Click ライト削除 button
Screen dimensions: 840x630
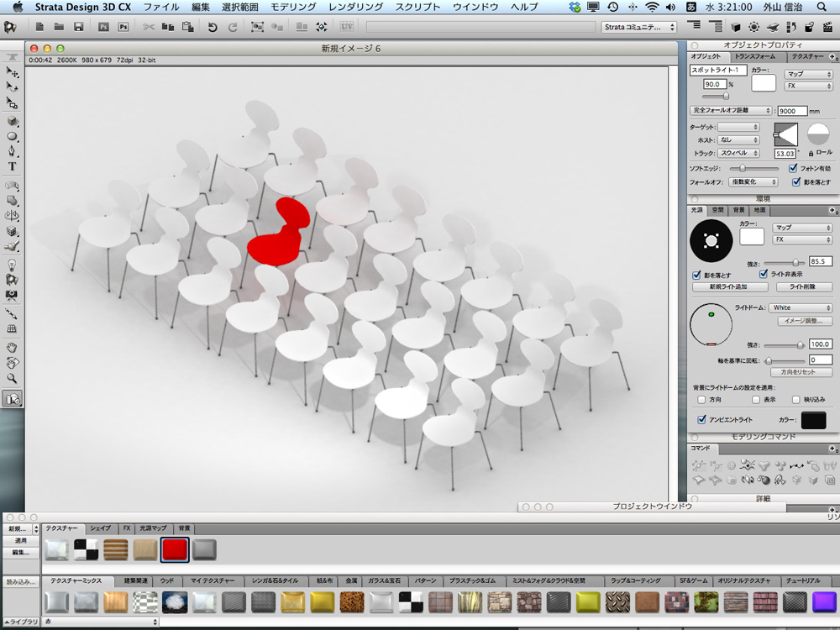point(803,287)
